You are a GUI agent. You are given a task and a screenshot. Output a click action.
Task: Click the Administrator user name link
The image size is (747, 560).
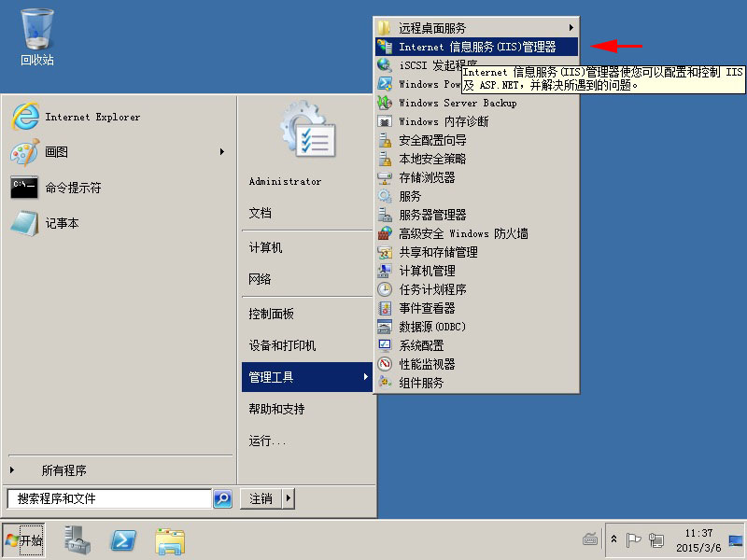point(285,181)
